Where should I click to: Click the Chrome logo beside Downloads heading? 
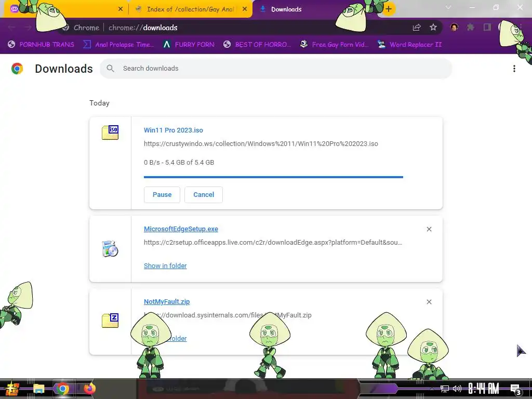pyautogui.click(x=17, y=69)
